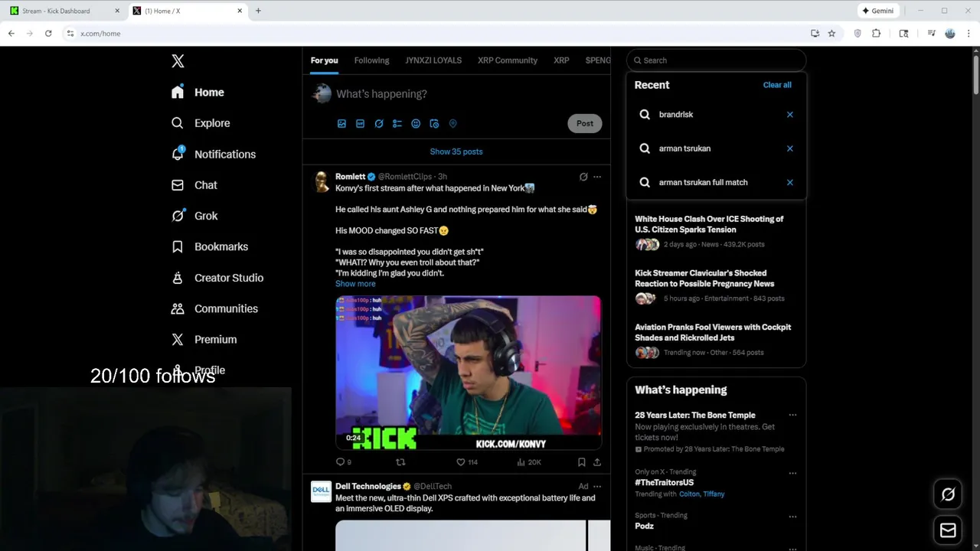
Task: Click Grok icon on Romlett post
Action: click(x=583, y=177)
